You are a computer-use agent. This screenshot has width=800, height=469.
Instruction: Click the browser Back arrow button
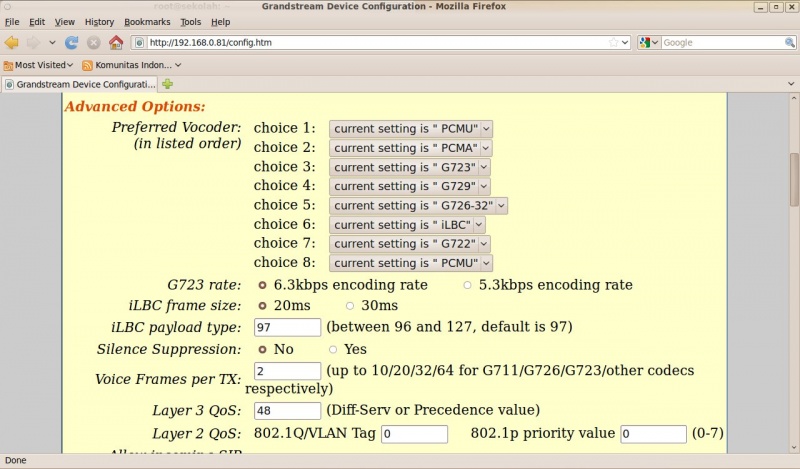pos(12,43)
